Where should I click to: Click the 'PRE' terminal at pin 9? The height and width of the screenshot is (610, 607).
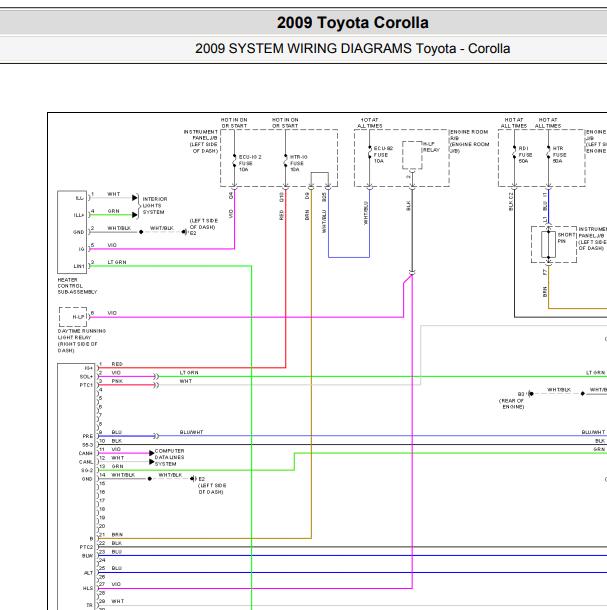coord(88,436)
